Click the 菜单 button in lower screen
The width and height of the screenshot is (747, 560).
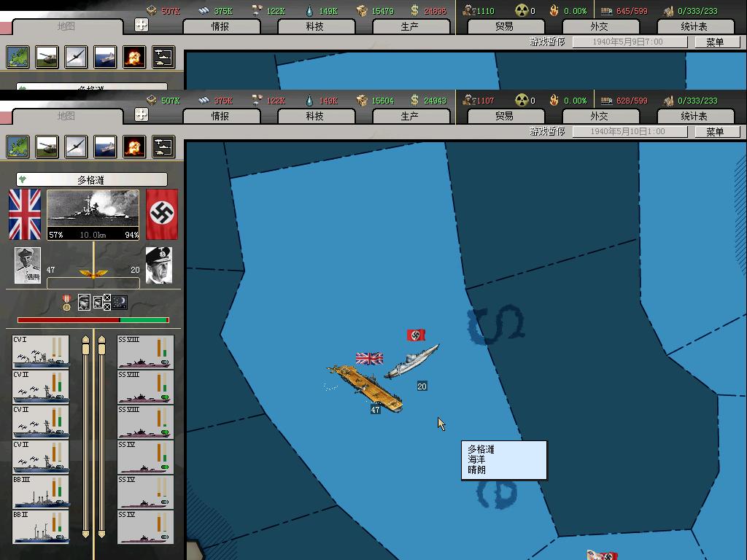717,131
